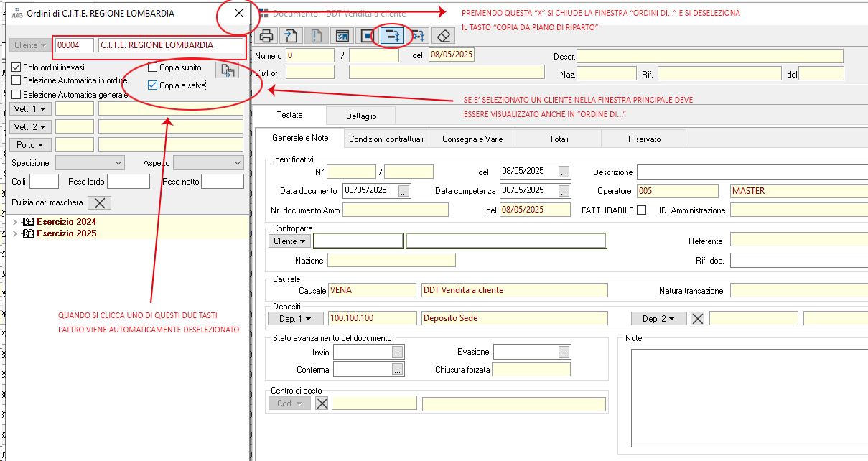Screen dimensions: 868x461
Task: Click the copy documents icon in Ordini window
Action: [x=227, y=70]
